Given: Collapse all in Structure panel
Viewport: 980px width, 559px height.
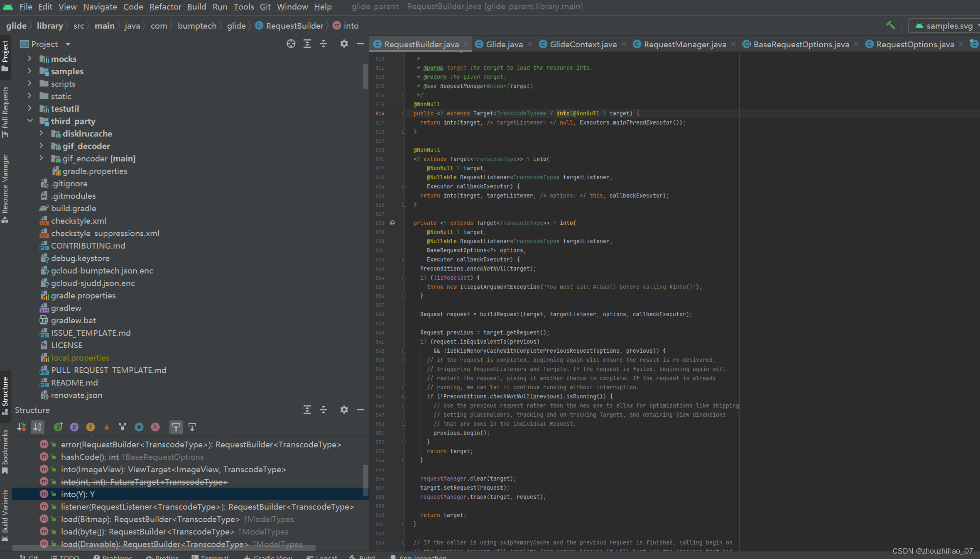Looking at the screenshot, I should point(323,410).
